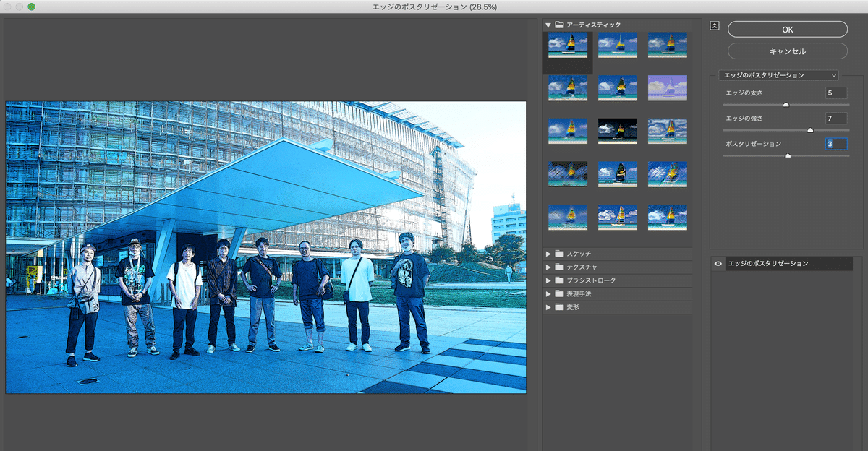868x451 pixels.
Task: Click the ポスタリゼーション slider handle
Action: [788, 155]
